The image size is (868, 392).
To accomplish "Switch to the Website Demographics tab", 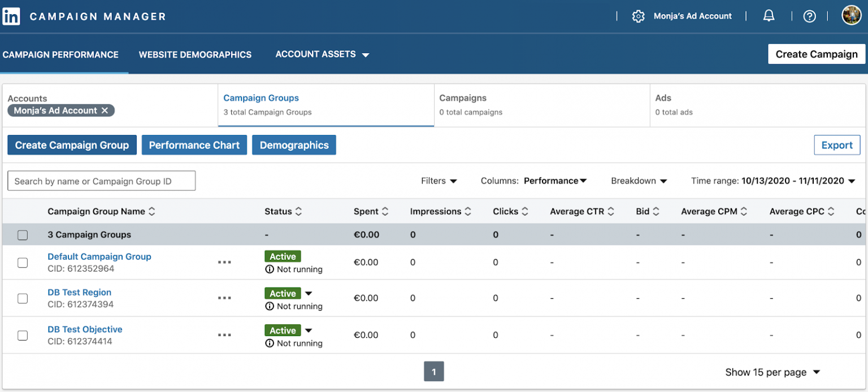I will [195, 54].
